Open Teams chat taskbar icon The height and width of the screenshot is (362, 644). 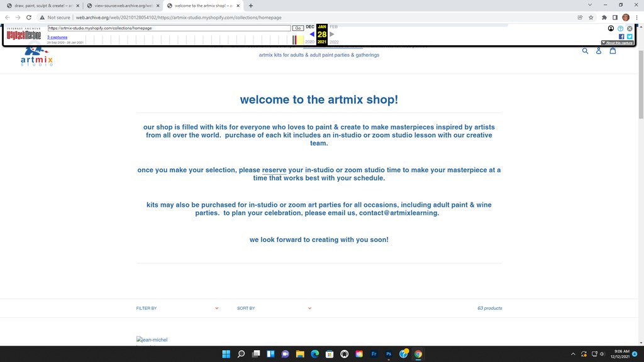point(286,354)
